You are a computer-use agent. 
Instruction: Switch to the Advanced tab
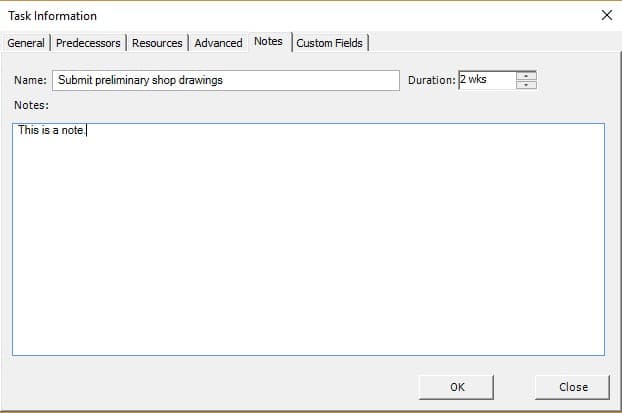click(218, 43)
